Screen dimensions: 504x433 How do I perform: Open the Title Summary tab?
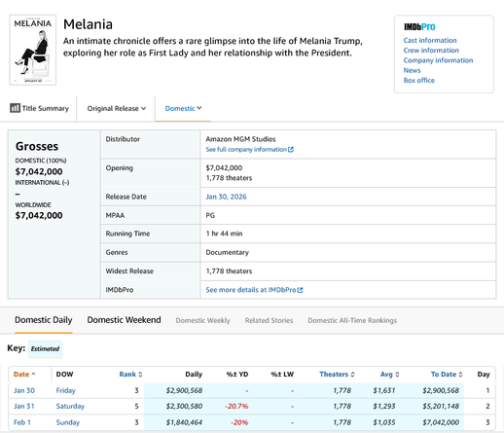coord(40,108)
